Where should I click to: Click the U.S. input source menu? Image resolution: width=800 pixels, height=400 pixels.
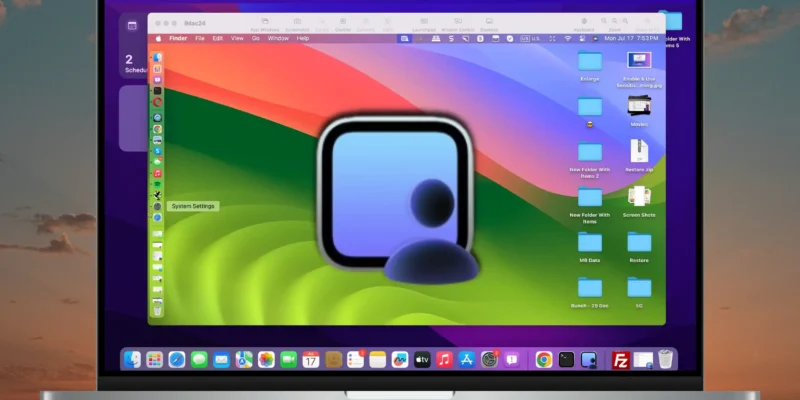[532, 38]
